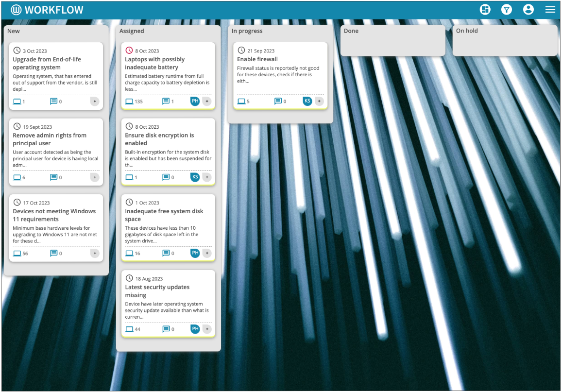Click the grid view icon in the header

point(485,9)
